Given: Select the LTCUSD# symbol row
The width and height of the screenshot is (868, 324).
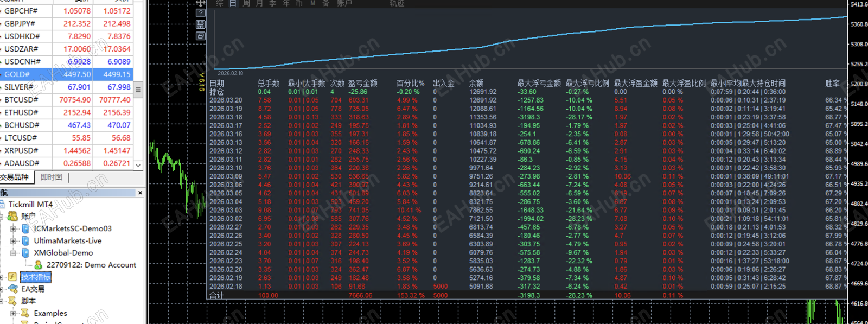Looking at the screenshot, I should coord(66,138).
